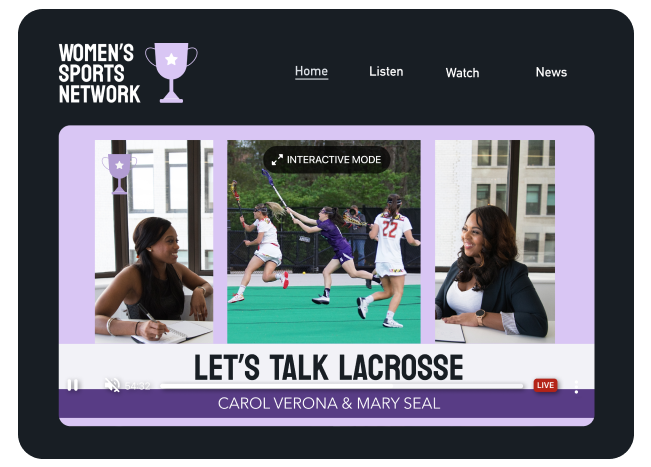
Task: Click the small trophy watermark on video
Action: click(119, 171)
